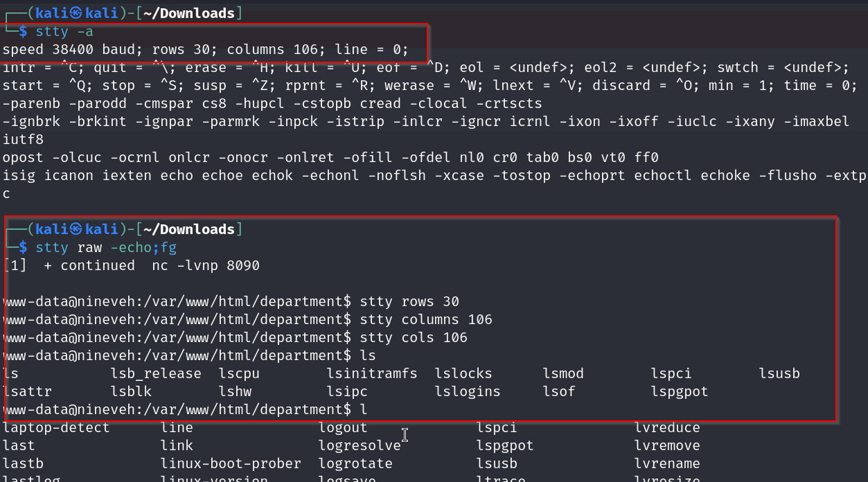Click the linux-boot-prober entry
Image resolution: width=868 pixels, height=482 pixels.
[x=231, y=463]
